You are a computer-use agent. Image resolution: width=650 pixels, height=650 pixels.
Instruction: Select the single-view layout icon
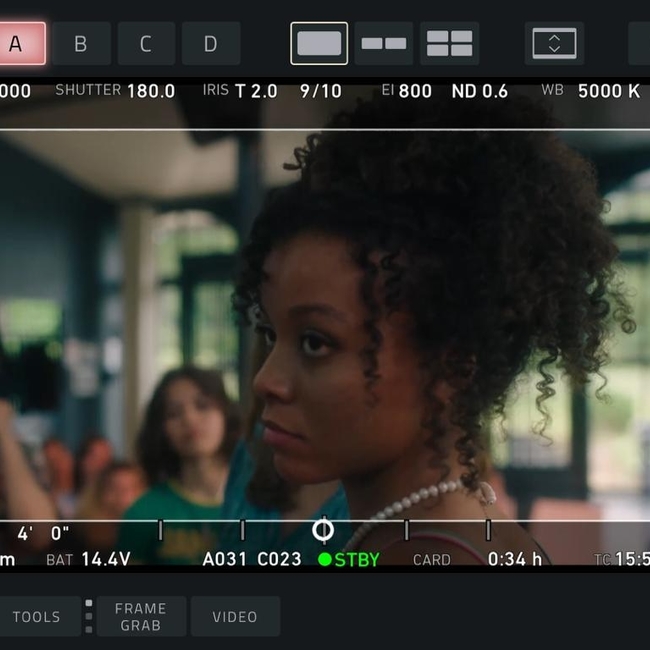(x=319, y=44)
